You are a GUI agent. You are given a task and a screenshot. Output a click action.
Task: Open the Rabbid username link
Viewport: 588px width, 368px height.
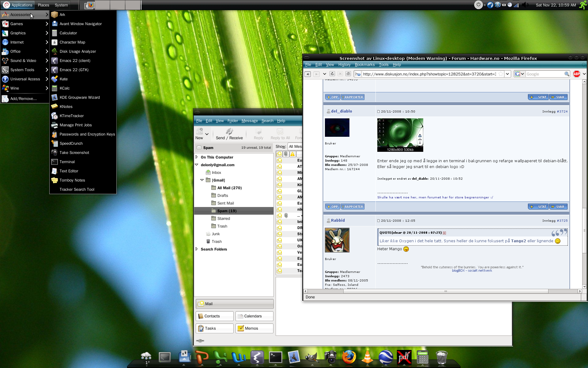pyautogui.click(x=338, y=220)
